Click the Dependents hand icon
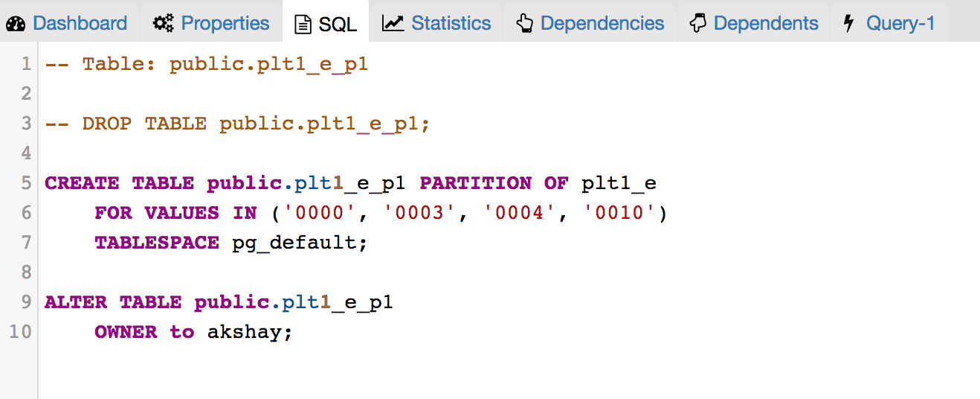Image resolution: width=980 pixels, height=399 pixels. [x=697, y=24]
